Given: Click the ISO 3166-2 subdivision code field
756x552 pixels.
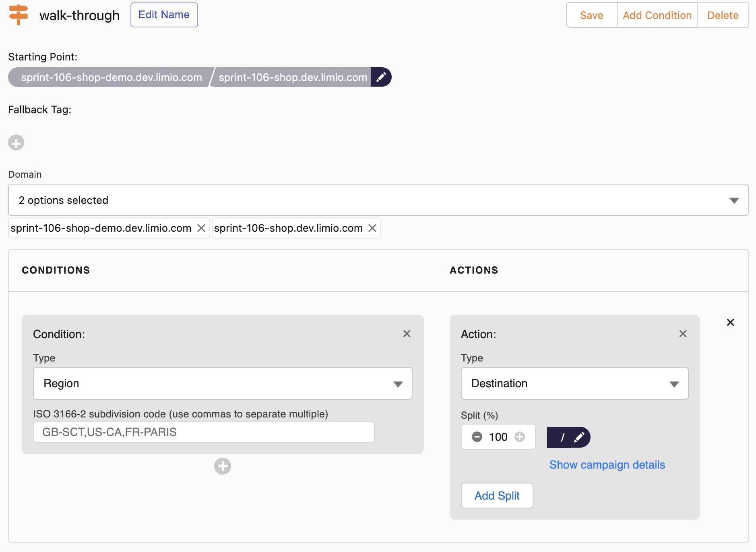Looking at the screenshot, I should tap(204, 432).
